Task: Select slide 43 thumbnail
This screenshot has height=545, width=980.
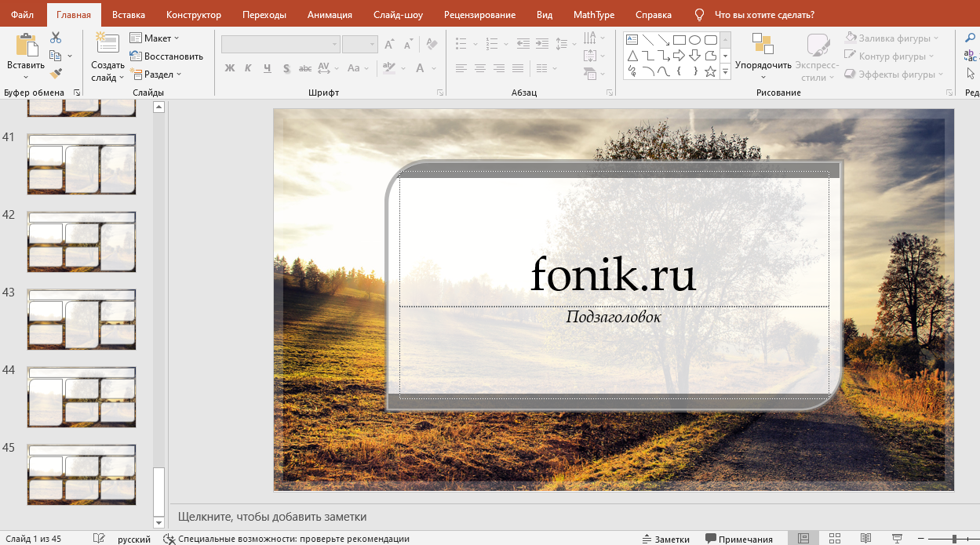Action: pos(82,319)
